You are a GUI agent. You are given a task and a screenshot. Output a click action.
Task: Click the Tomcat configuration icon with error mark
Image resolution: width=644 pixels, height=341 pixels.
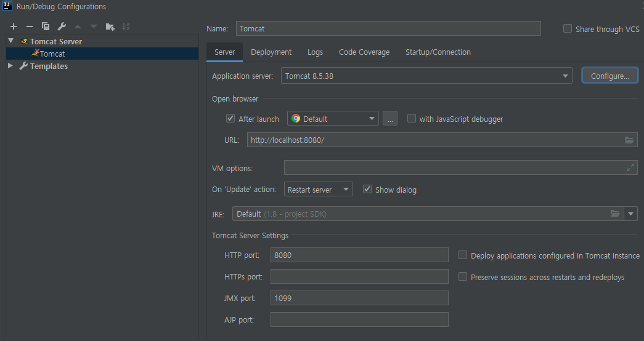pyautogui.click(x=35, y=54)
